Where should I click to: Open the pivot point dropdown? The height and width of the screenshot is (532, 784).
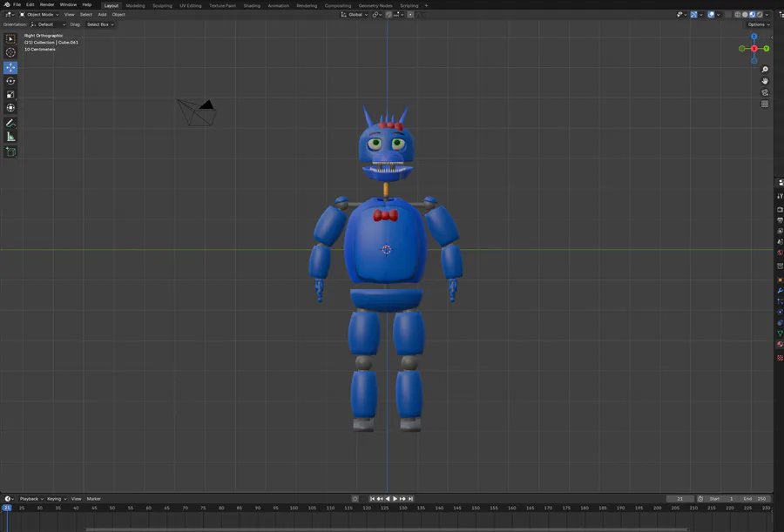click(x=377, y=15)
